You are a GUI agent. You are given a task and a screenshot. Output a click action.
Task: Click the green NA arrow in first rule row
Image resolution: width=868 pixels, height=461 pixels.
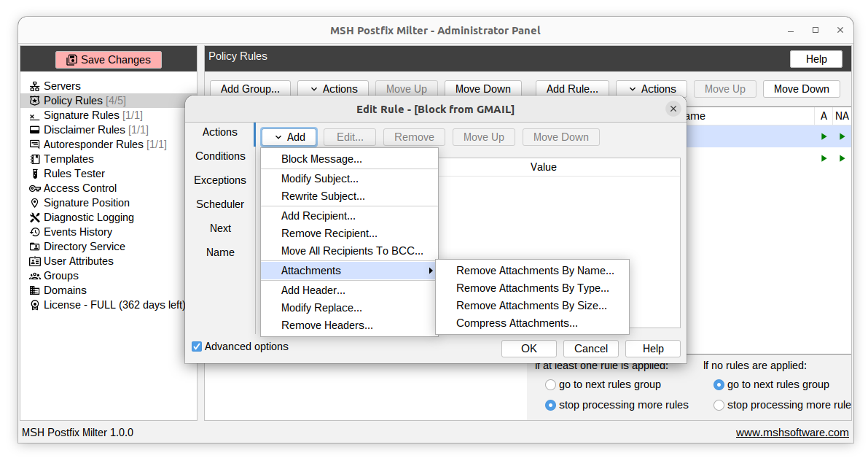(842, 136)
